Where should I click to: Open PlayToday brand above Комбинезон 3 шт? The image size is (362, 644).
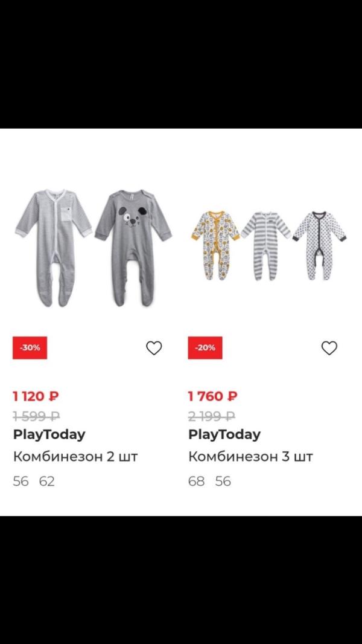point(224,434)
